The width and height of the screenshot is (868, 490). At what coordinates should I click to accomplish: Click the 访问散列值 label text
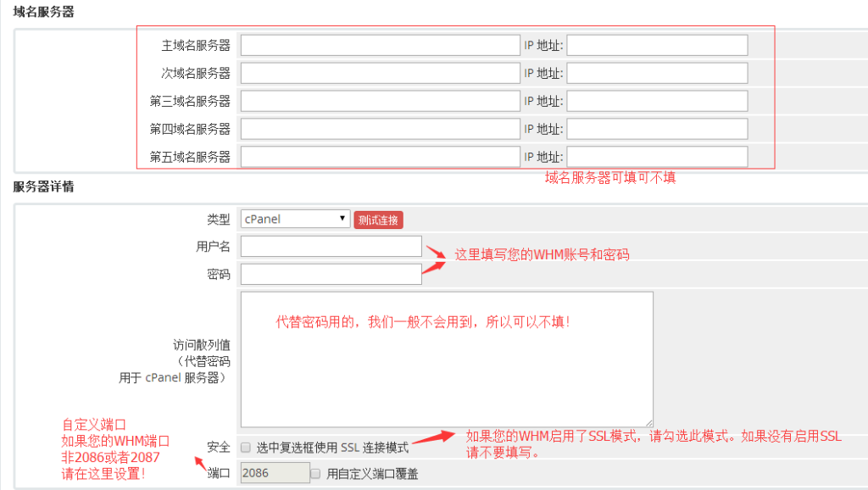pos(202,345)
